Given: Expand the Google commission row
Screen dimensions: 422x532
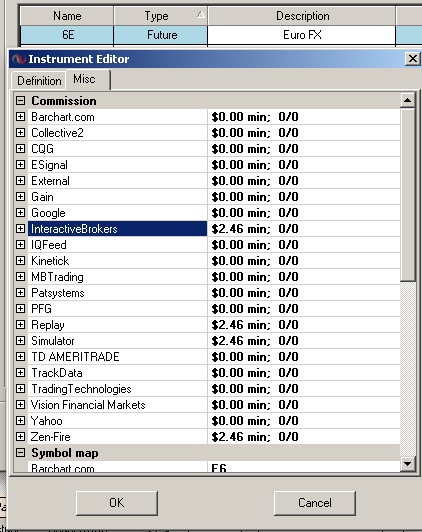Looking at the screenshot, I should coord(20,213).
